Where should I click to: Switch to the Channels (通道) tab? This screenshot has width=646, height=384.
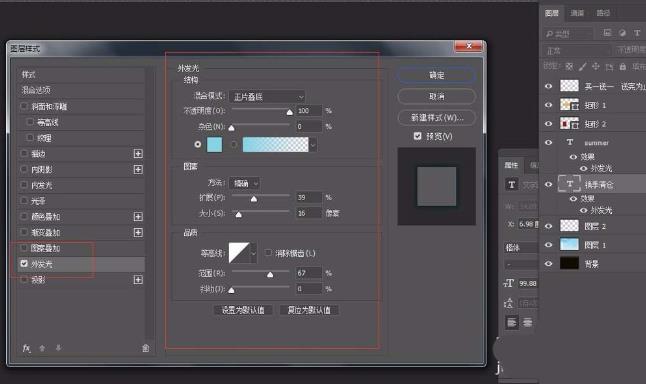577,13
